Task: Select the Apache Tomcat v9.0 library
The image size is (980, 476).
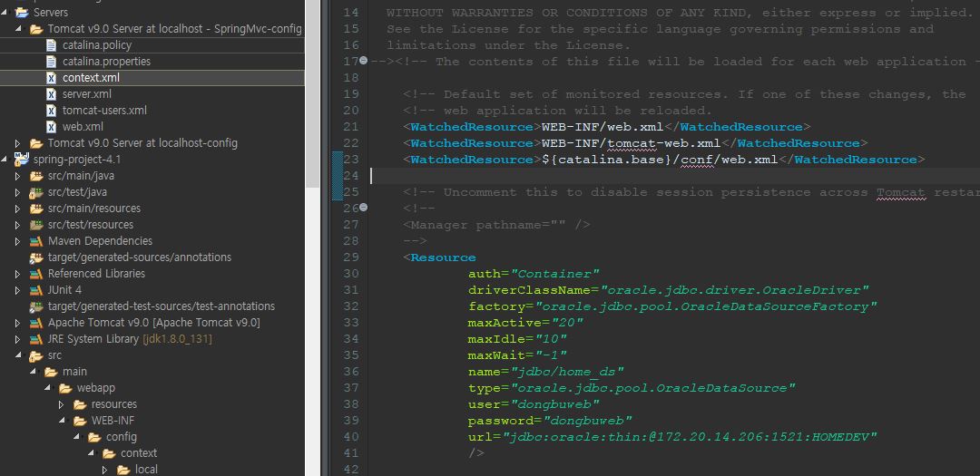Action: (153, 323)
